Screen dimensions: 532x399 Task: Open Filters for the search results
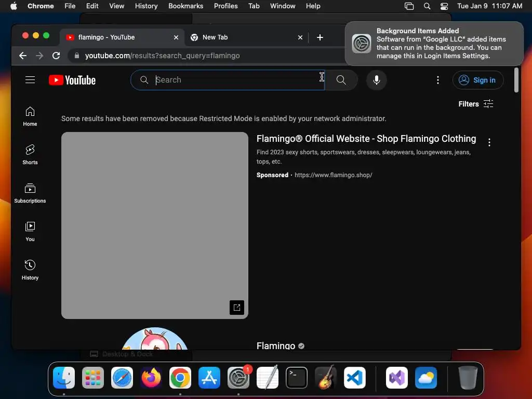tap(476, 104)
